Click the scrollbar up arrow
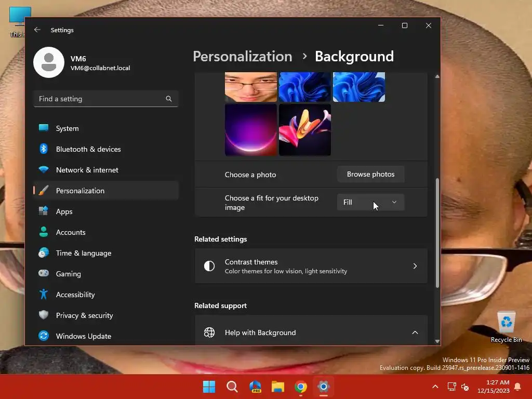532x399 pixels. click(437, 77)
